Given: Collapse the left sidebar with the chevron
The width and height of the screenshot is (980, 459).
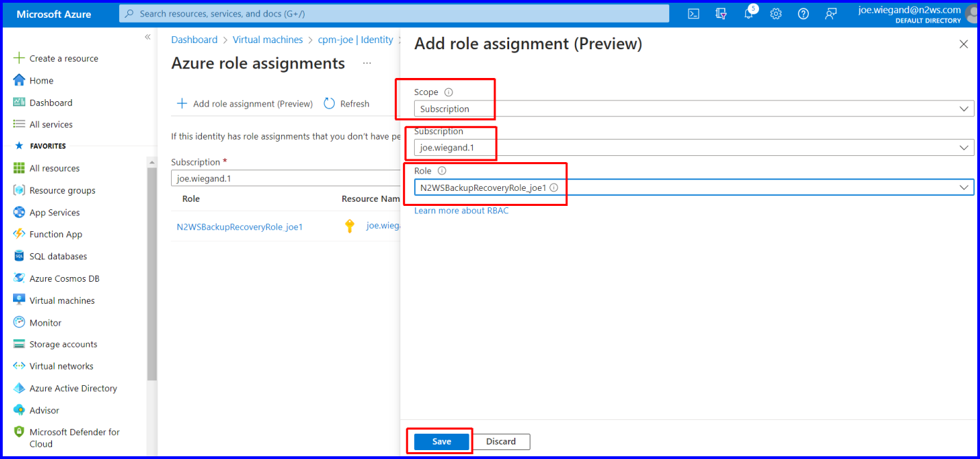Looking at the screenshot, I should [147, 37].
